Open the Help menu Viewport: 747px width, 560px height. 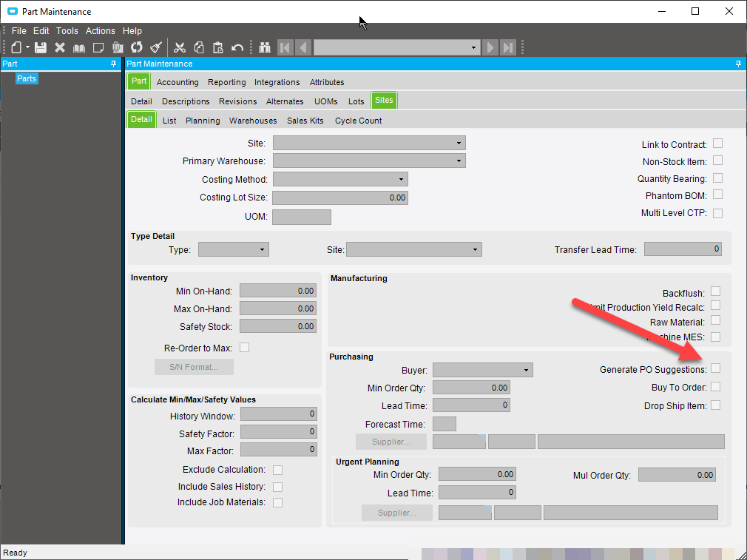[x=132, y=31]
